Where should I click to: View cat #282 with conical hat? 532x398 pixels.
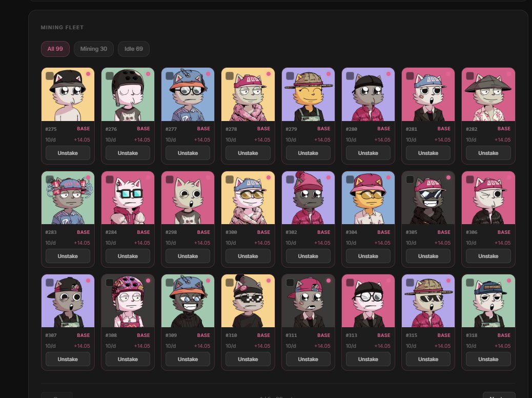[x=488, y=94]
